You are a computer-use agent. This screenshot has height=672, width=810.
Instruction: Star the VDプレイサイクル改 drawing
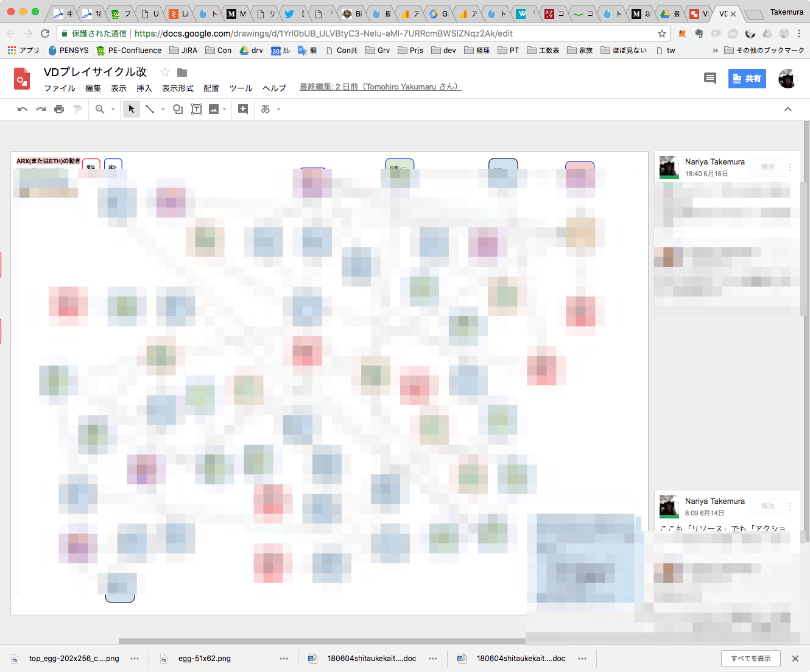click(x=164, y=72)
